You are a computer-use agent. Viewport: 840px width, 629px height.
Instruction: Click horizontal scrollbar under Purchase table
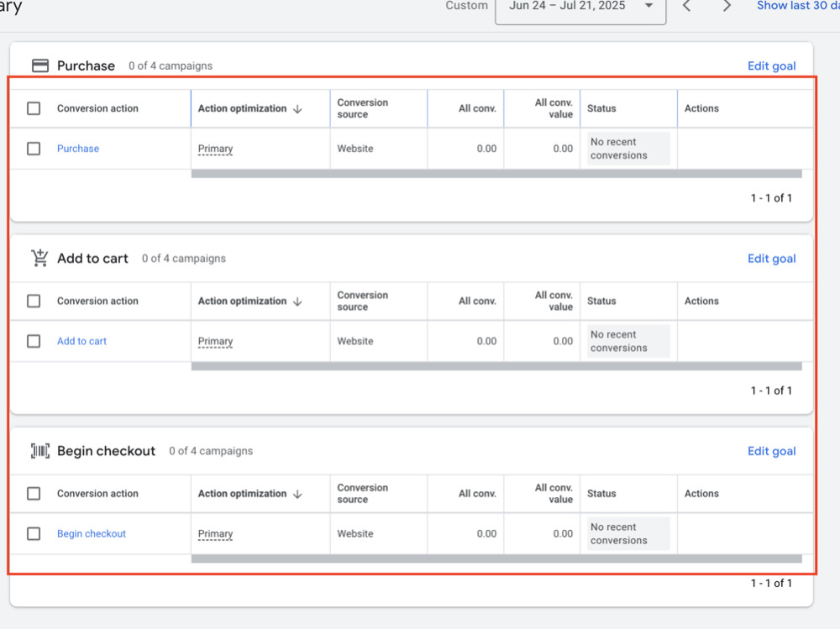pyautogui.click(x=496, y=174)
